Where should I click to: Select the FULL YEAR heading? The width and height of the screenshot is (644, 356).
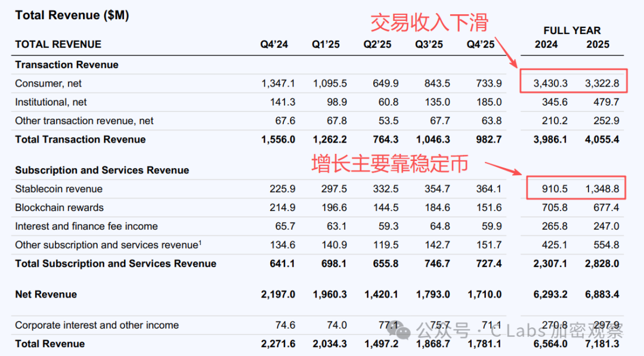(x=572, y=30)
